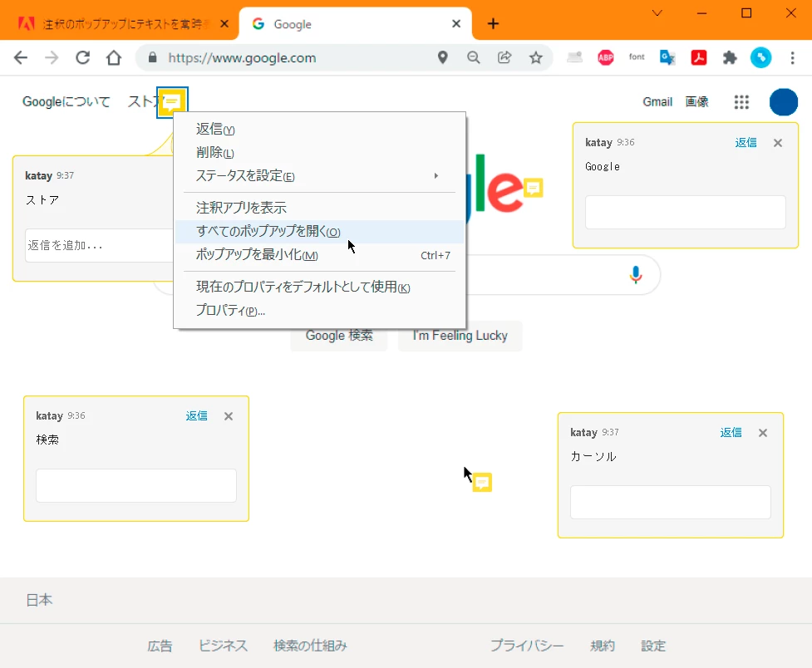Click the reply field in Google comment popup
The width and height of the screenshot is (812, 668).
pos(685,213)
